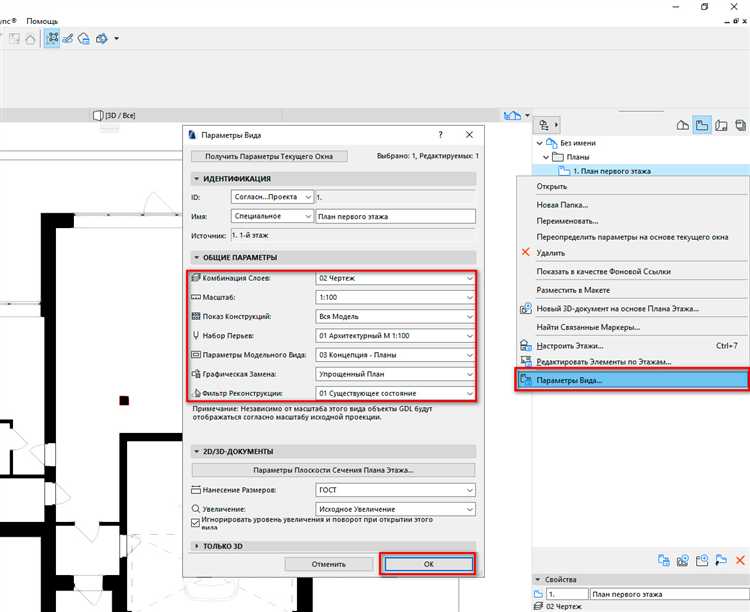
Task: Click the navigator properties ID field
Action: click(567, 594)
